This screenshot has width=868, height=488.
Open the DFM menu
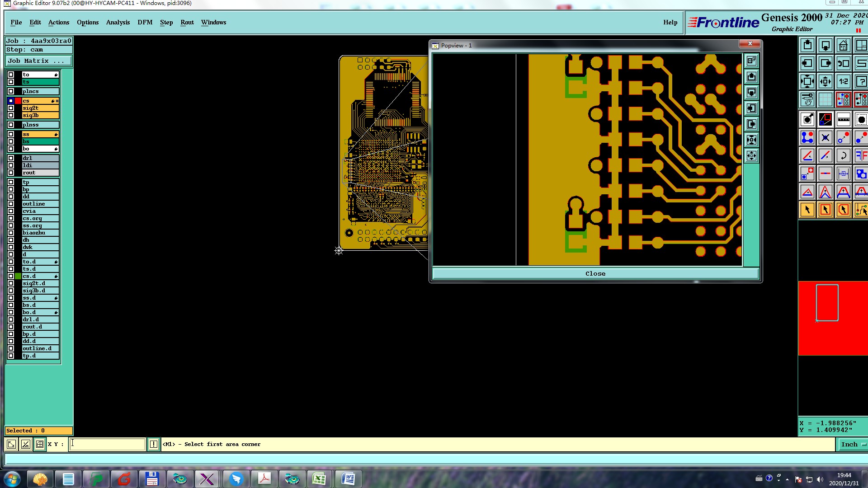[145, 22]
